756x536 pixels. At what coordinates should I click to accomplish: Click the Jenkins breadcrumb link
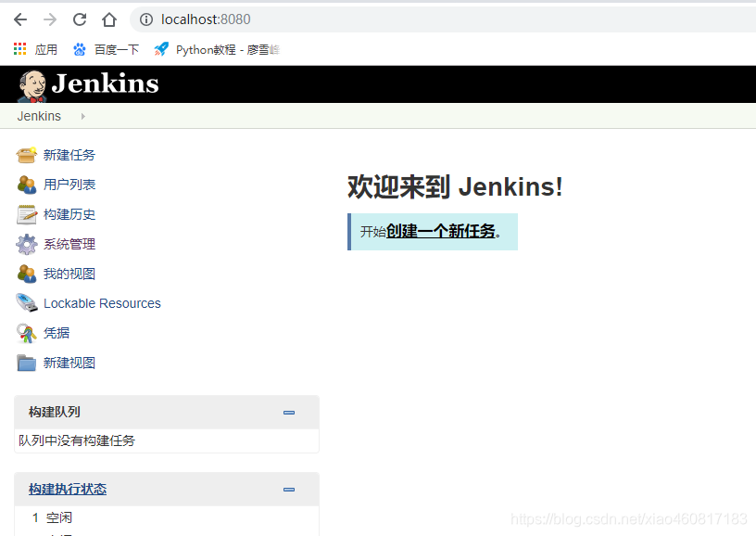click(x=39, y=116)
